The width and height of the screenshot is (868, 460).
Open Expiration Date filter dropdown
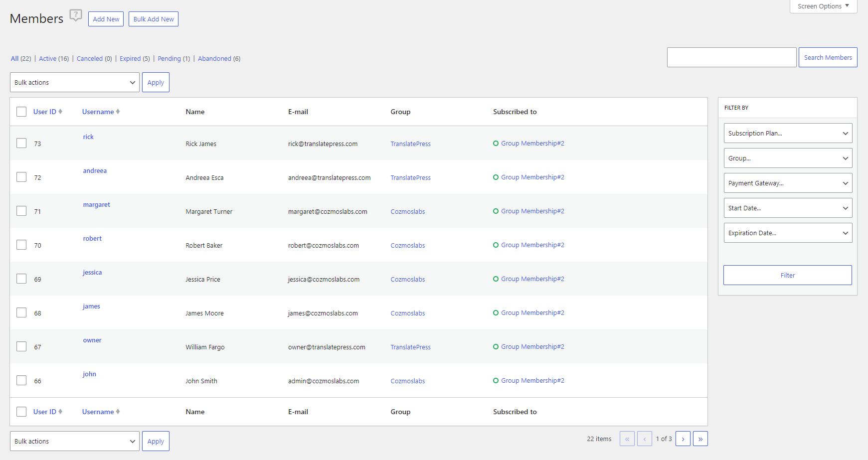click(x=788, y=233)
